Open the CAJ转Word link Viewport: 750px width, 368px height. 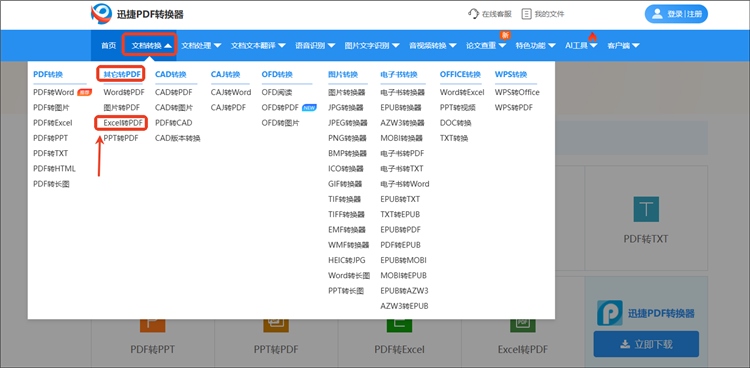click(x=231, y=92)
